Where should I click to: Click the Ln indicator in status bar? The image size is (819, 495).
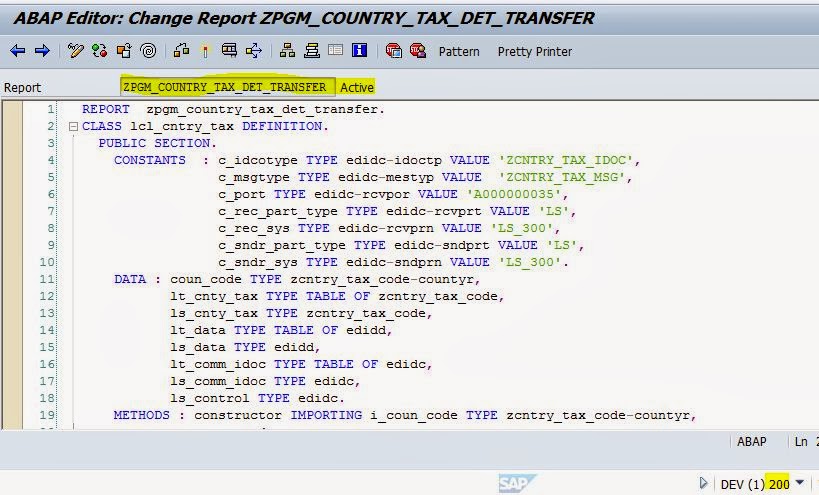coord(801,442)
